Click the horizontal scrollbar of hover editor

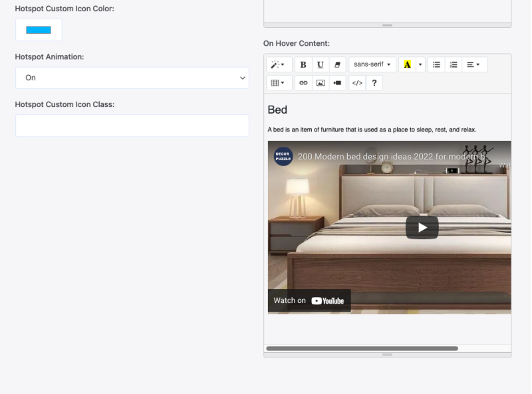[x=362, y=349]
